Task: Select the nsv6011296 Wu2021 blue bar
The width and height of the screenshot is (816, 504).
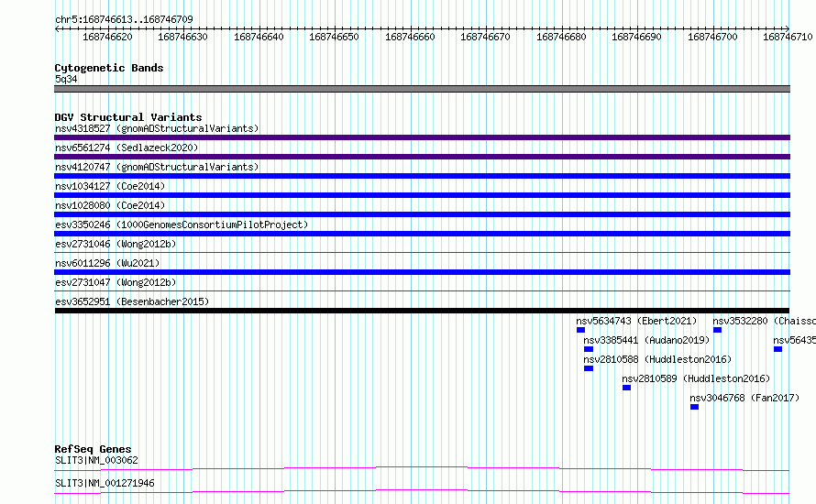Action: (x=422, y=272)
